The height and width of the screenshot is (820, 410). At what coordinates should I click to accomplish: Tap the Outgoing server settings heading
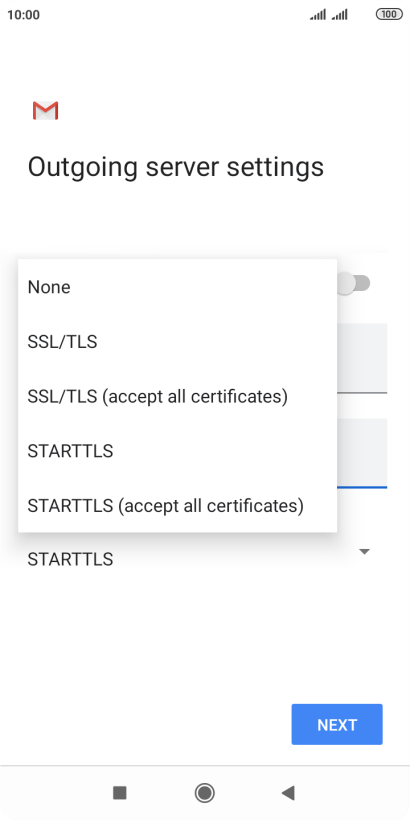coord(176,168)
